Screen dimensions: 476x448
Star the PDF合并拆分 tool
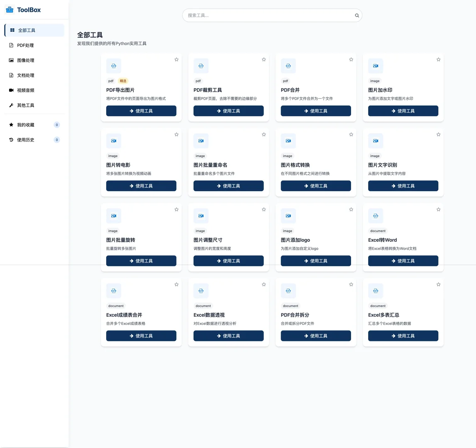(351, 285)
